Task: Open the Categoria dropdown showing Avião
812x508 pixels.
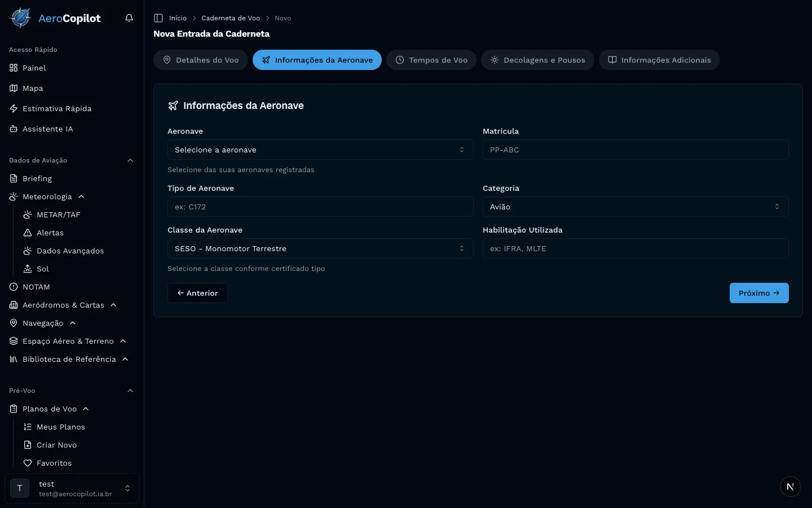Action: [x=635, y=207]
